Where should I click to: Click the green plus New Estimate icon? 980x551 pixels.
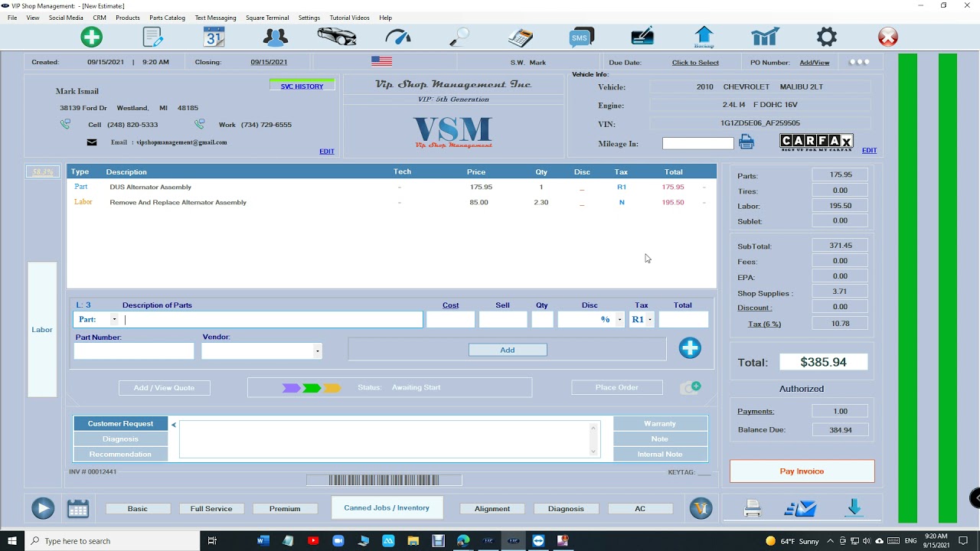coord(91,37)
